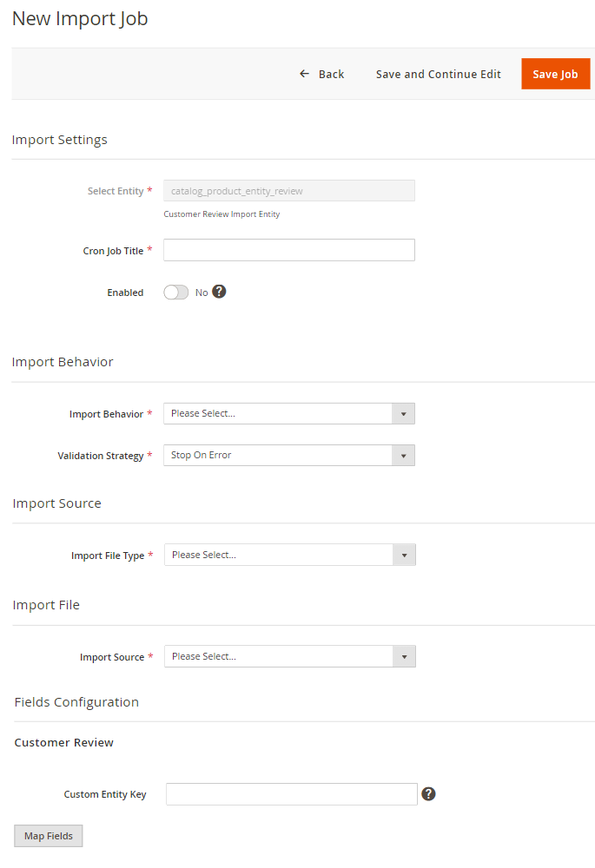Click the Customer Review subsection title
Screen dimensions: 595x868
(64, 743)
